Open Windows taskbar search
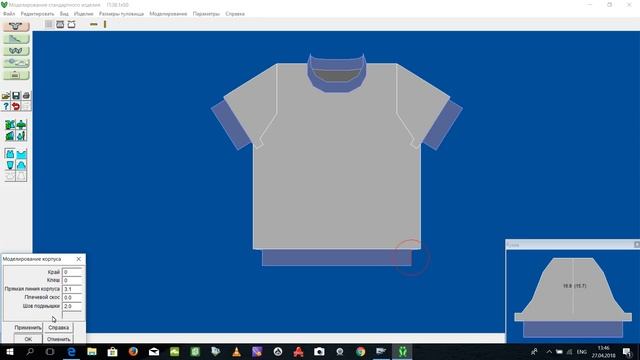This screenshot has width=640, height=360. tap(30, 351)
